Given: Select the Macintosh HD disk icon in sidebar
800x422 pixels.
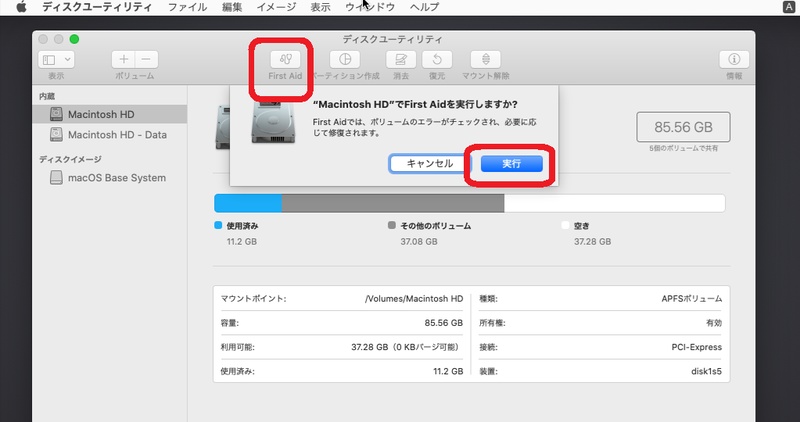Looking at the screenshot, I should 56,114.
